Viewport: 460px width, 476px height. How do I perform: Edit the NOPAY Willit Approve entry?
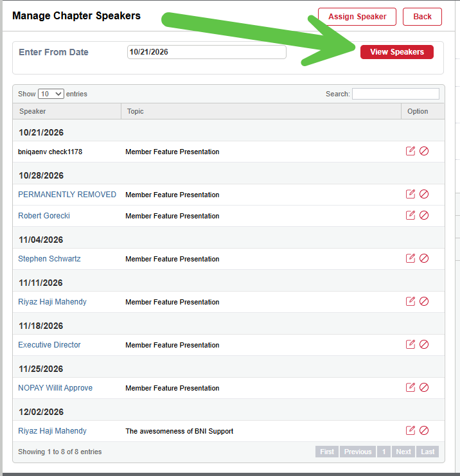pos(410,387)
